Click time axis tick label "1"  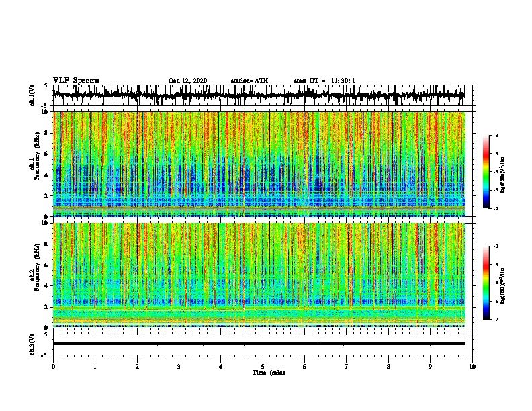[95, 367]
